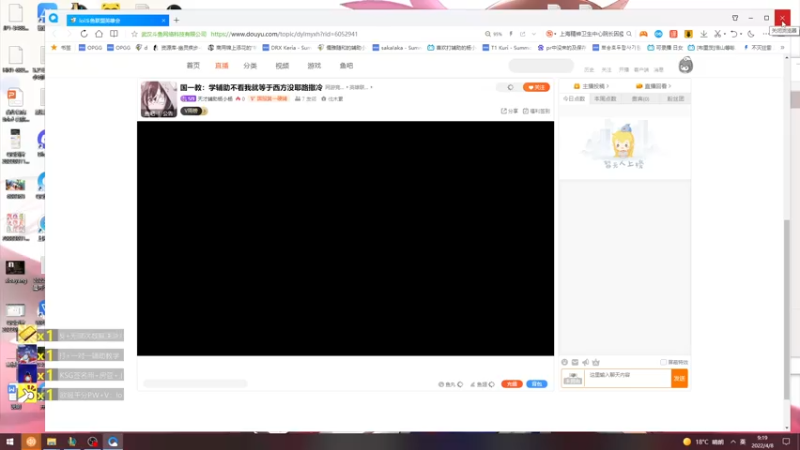Switch to the 今日点数 tab
Screen dimensions: 800x450
(574, 98)
